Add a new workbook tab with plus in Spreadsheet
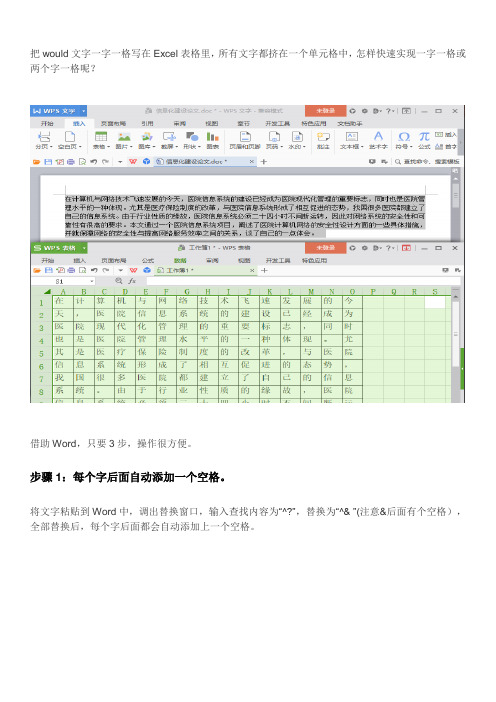Viewport: 496px width, 702px height. (x=264, y=270)
